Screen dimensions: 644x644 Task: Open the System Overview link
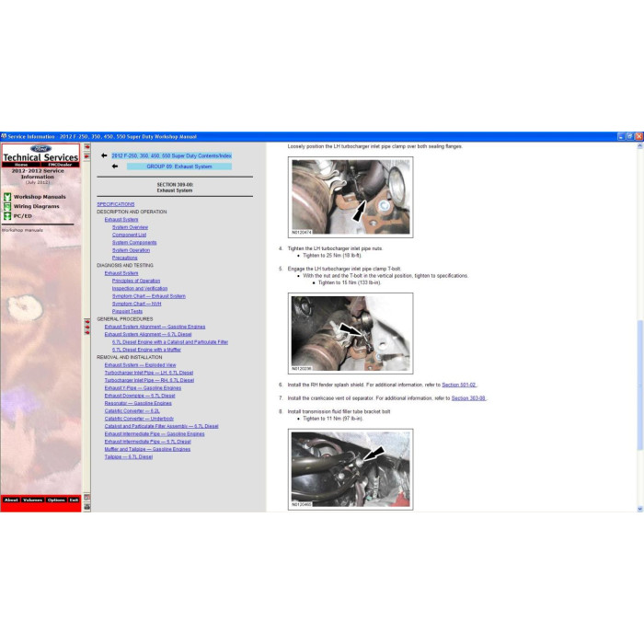coord(130,227)
